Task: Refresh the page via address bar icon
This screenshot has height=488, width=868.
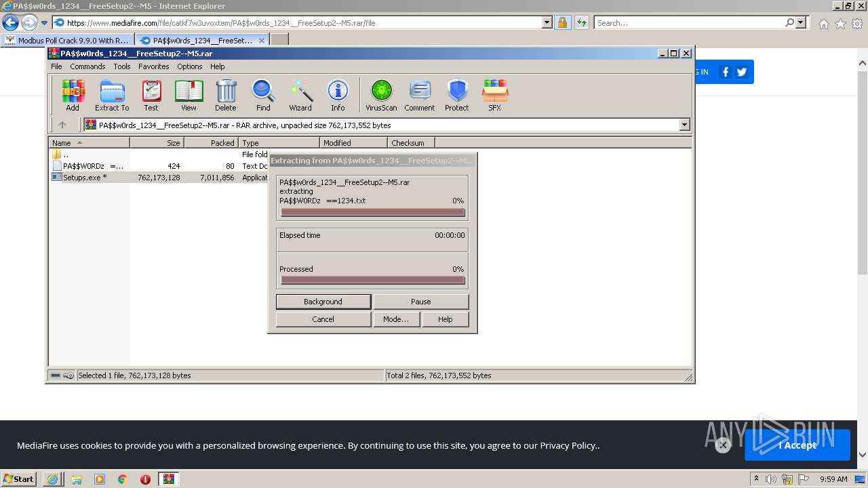Action: [x=581, y=22]
